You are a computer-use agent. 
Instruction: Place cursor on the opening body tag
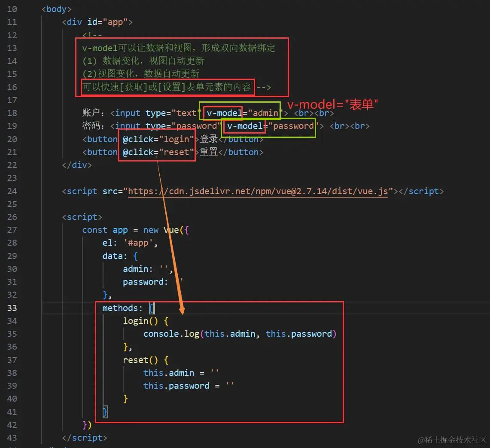coord(57,9)
